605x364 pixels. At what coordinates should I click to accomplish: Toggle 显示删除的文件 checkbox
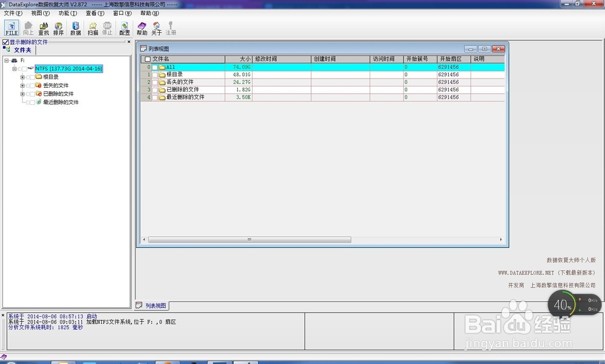click(x=6, y=42)
